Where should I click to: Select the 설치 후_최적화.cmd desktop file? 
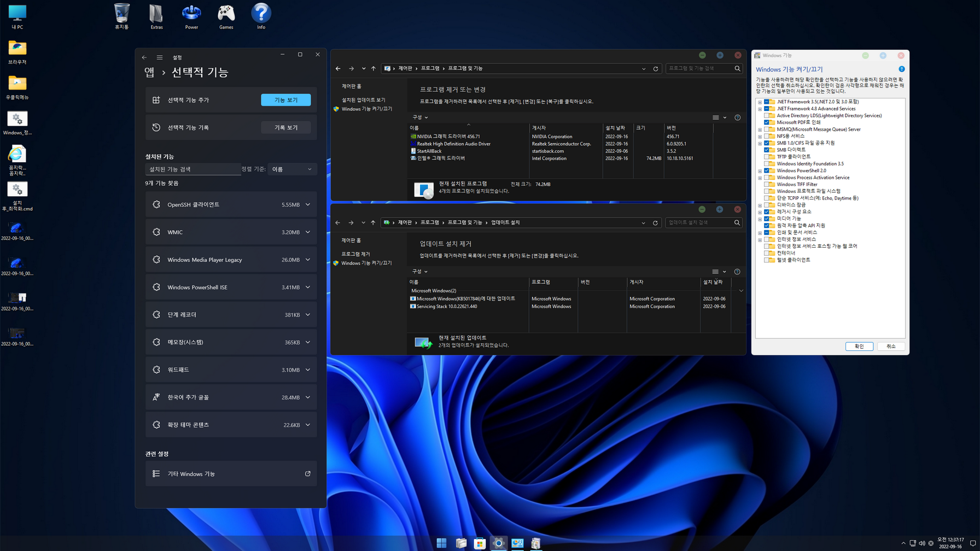tap(17, 196)
